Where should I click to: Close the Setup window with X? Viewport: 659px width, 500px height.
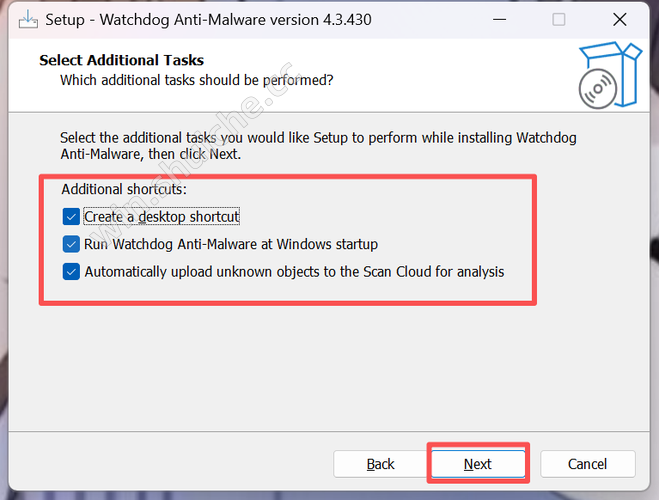pyautogui.click(x=620, y=19)
